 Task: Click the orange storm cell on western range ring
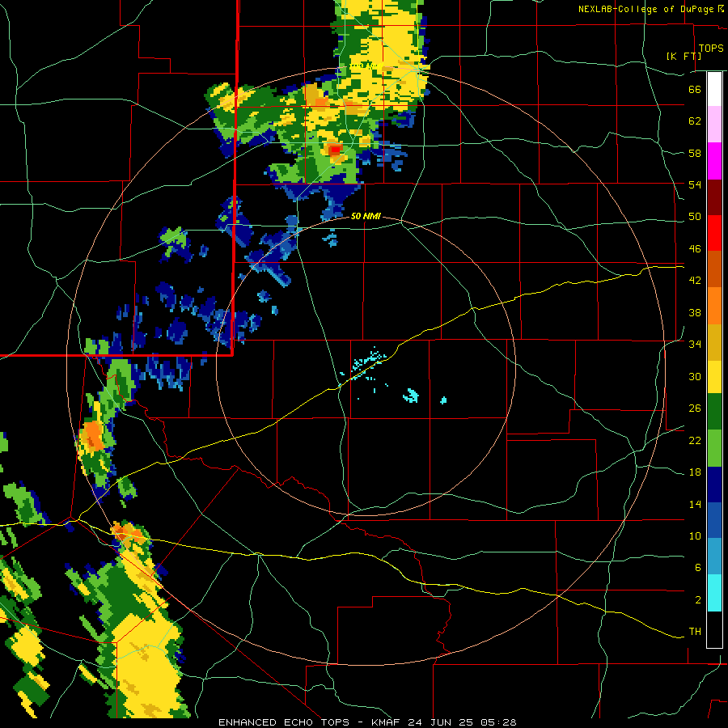93,437
